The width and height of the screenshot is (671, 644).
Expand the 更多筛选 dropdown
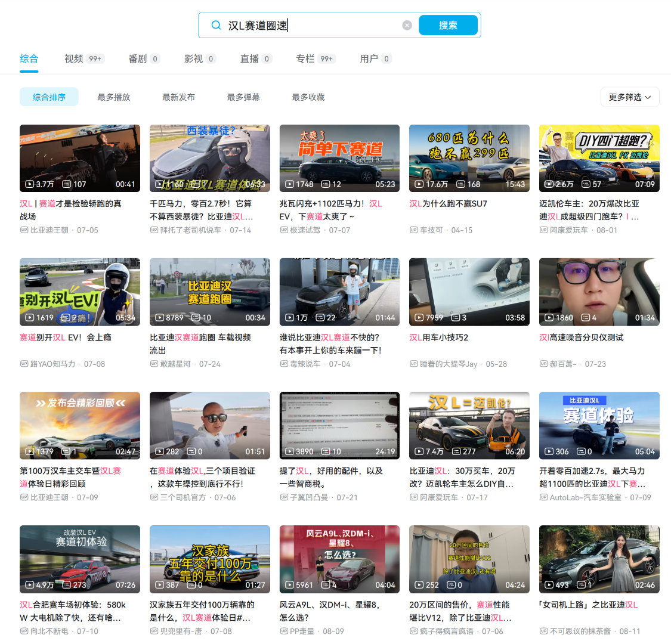pyautogui.click(x=630, y=97)
